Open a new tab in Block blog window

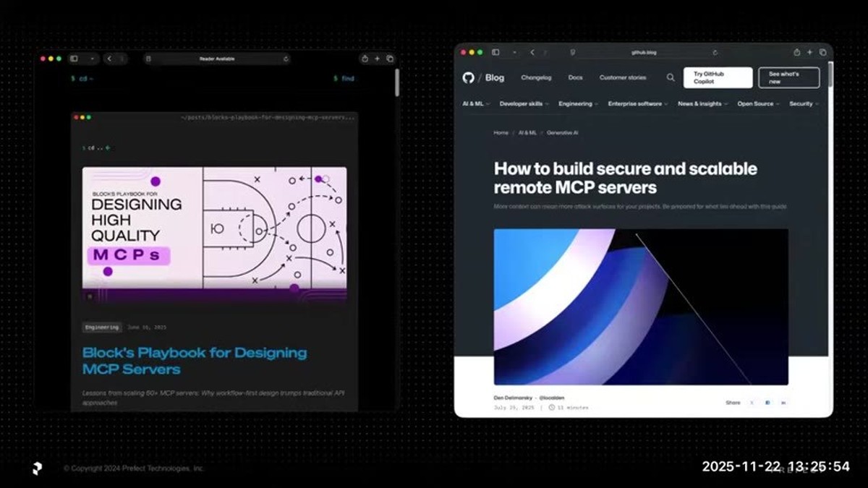tap(377, 59)
